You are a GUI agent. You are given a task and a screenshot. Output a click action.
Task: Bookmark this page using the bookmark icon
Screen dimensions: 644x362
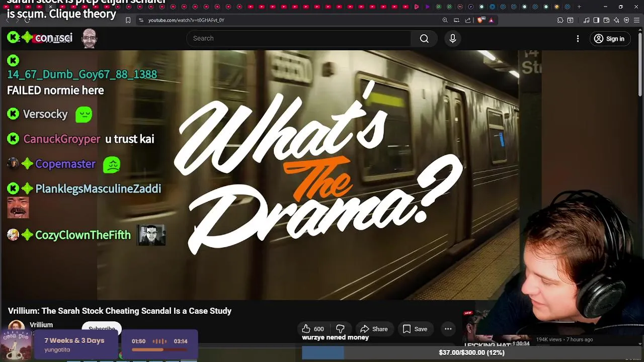[128, 20]
